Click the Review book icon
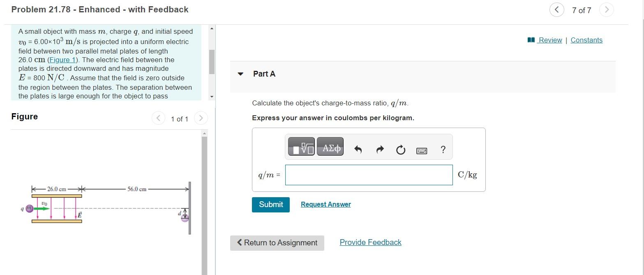The height and width of the screenshot is (275, 644). tap(531, 40)
